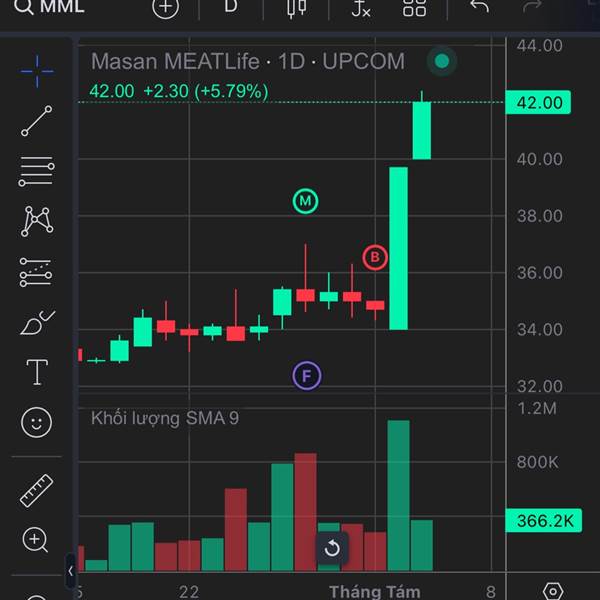Select the trend line drawing tool
Image resolution: width=600 pixels, height=600 pixels.
point(37,121)
